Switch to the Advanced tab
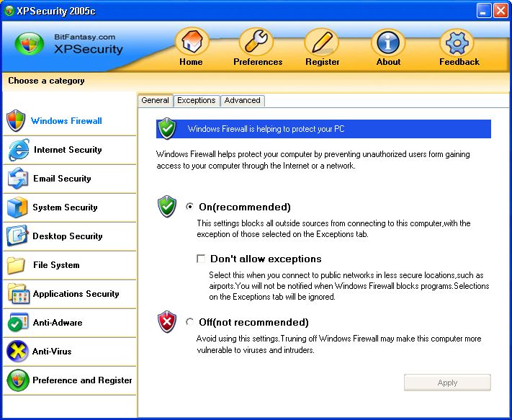 coord(242,101)
